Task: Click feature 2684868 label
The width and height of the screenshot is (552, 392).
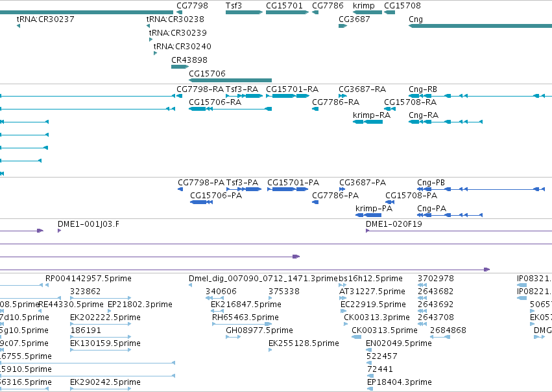Action: pyautogui.click(x=448, y=331)
